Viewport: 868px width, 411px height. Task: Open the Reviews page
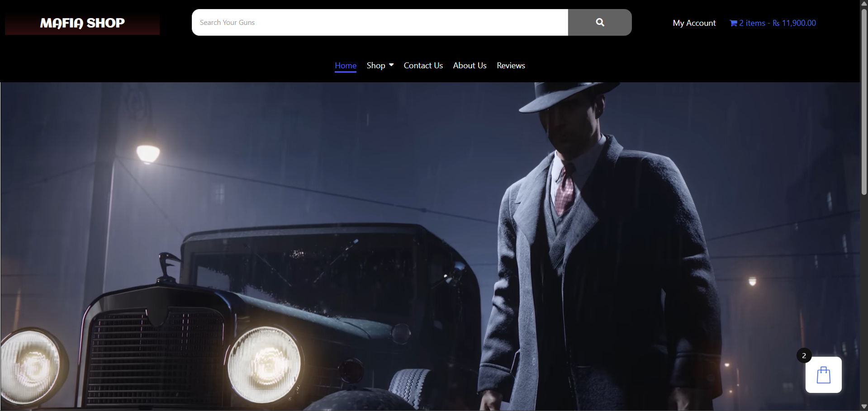coord(511,66)
